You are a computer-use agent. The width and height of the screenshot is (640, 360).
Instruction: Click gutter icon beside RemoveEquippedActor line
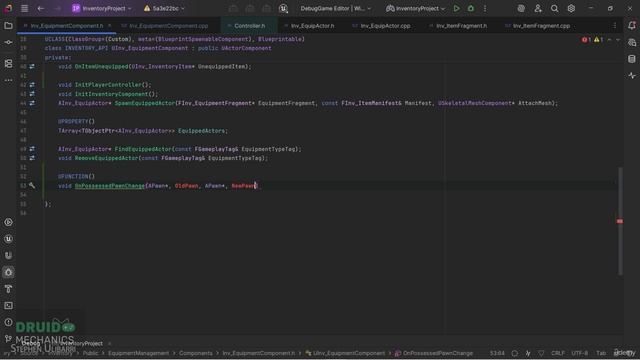click(x=32, y=158)
